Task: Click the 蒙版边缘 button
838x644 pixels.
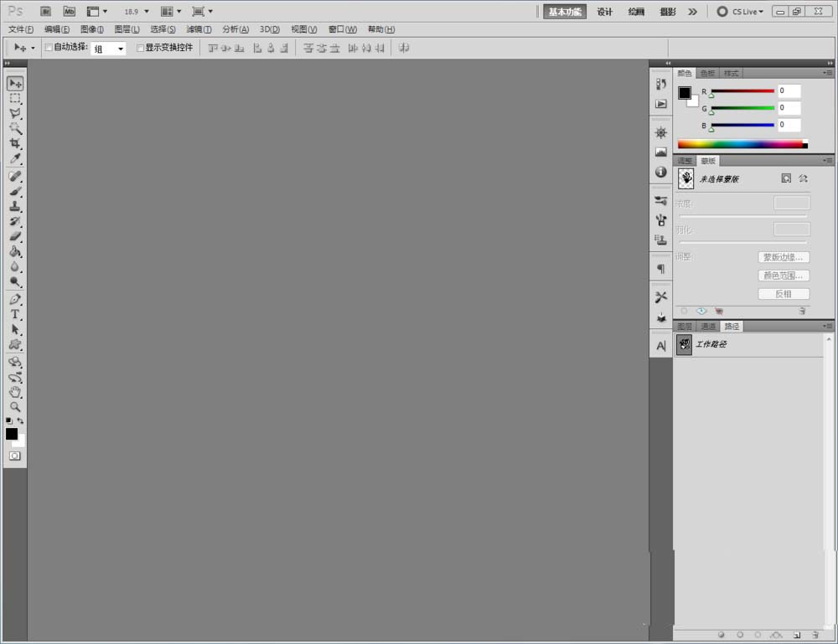Action: (x=784, y=257)
